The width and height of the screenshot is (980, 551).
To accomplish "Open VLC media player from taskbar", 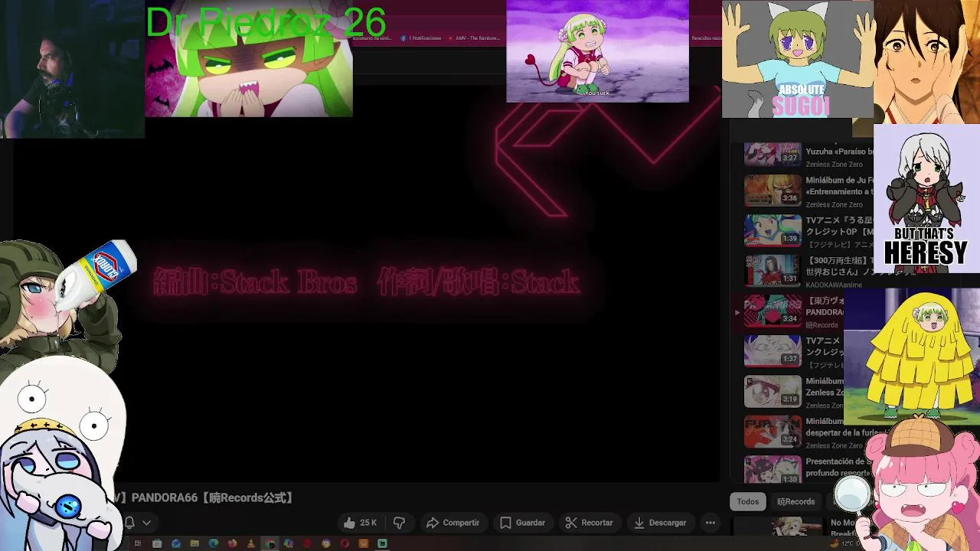I will (251, 543).
